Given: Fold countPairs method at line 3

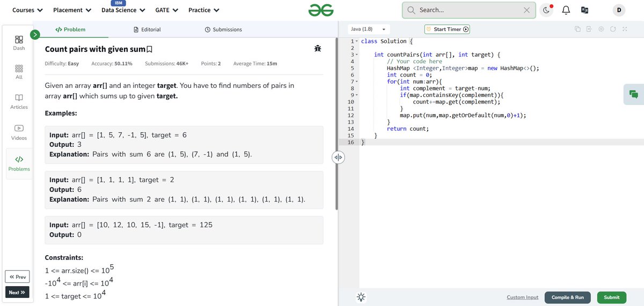Looking at the screenshot, I should click(356, 55).
